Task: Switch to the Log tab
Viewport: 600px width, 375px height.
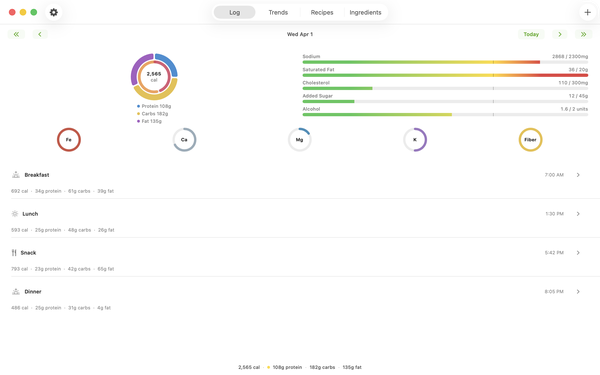Action: (235, 12)
